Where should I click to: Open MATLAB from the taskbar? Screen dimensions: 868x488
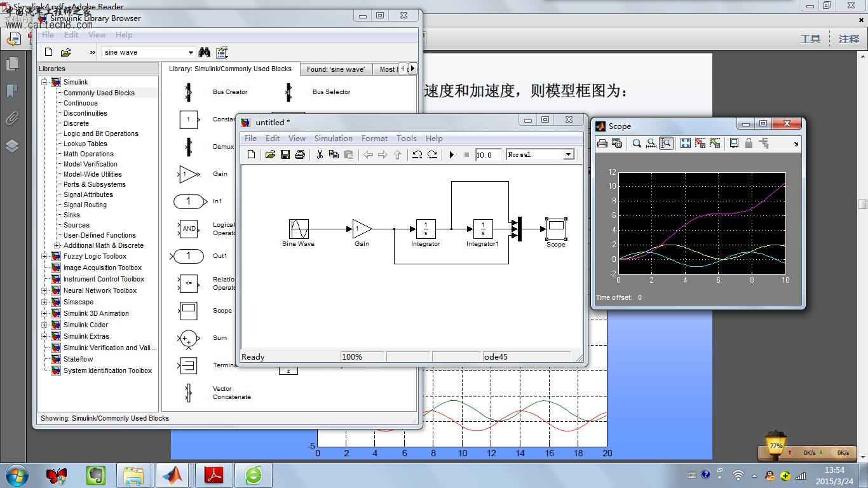point(173,475)
